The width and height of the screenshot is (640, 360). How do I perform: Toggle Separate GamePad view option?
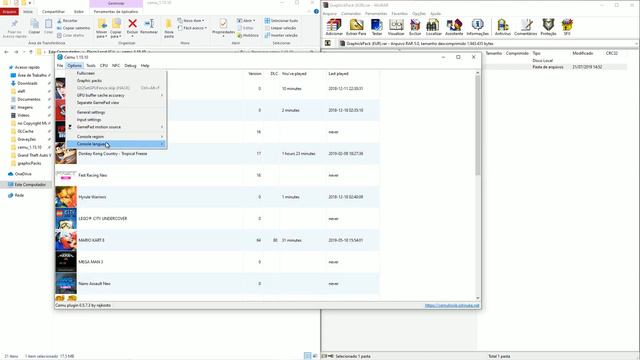[x=117, y=102]
